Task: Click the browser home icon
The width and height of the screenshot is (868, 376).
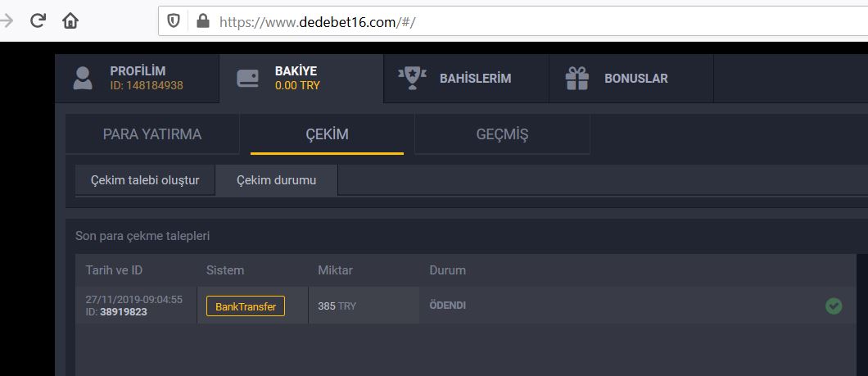Action: point(70,20)
